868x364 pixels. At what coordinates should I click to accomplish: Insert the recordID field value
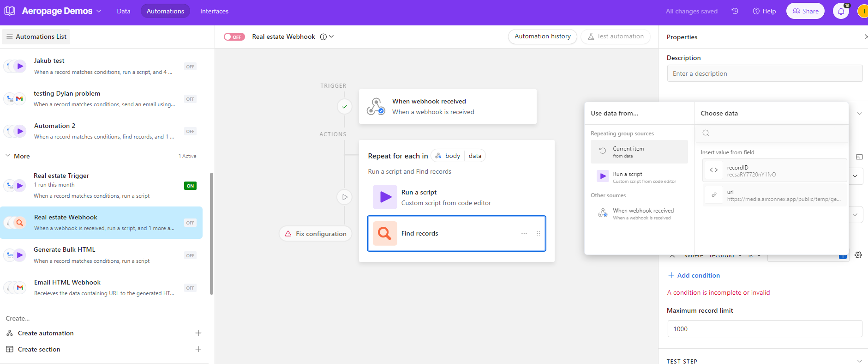(774, 170)
